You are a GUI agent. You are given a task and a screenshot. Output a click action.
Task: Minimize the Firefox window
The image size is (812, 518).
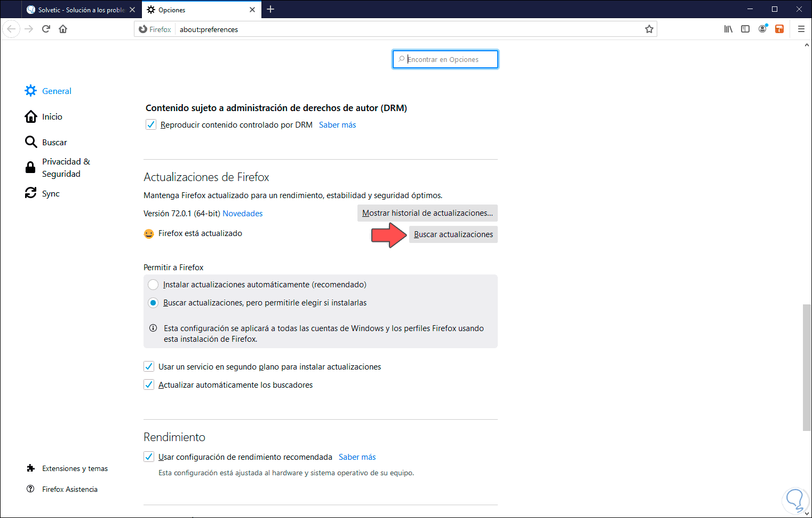(x=750, y=9)
